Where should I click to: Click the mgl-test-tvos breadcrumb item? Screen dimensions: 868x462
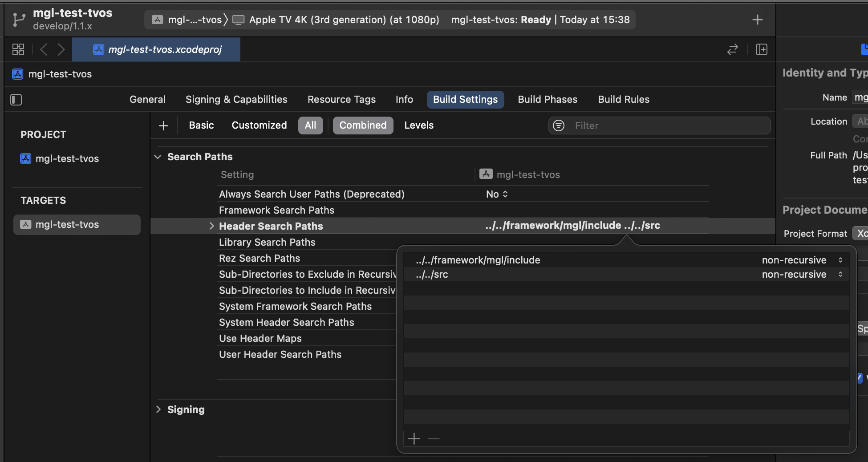pyautogui.click(x=60, y=74)
